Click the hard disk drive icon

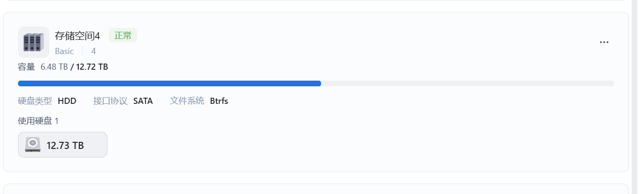33,145
